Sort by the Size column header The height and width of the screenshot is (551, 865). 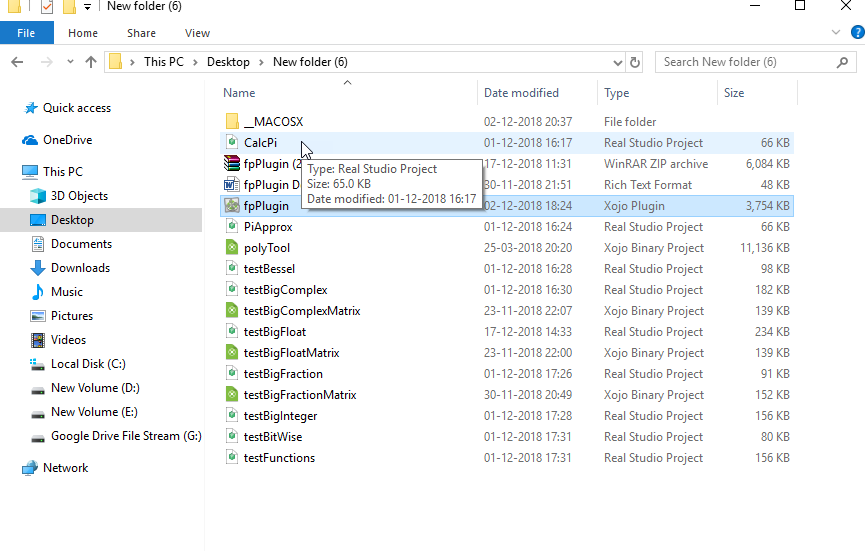[734, 93]
